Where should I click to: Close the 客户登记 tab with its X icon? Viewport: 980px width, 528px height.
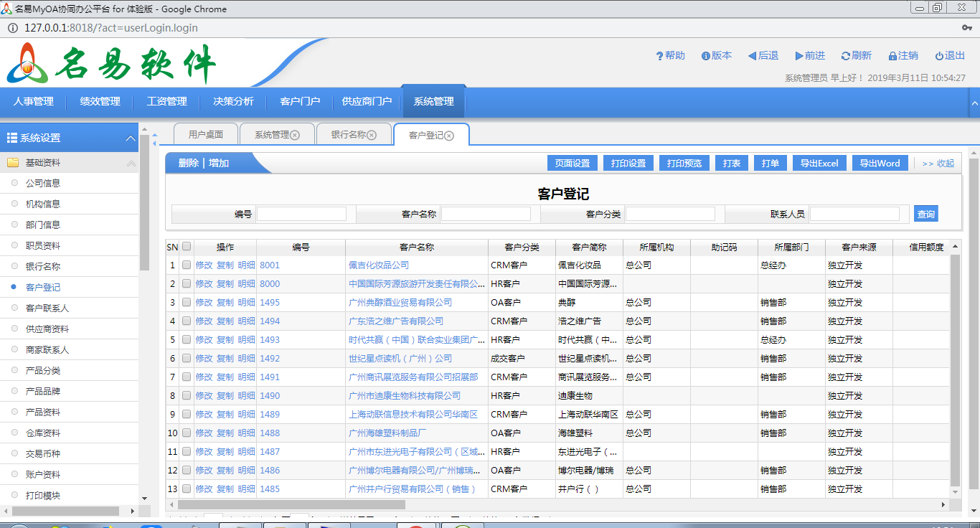(x=449, y=136)
